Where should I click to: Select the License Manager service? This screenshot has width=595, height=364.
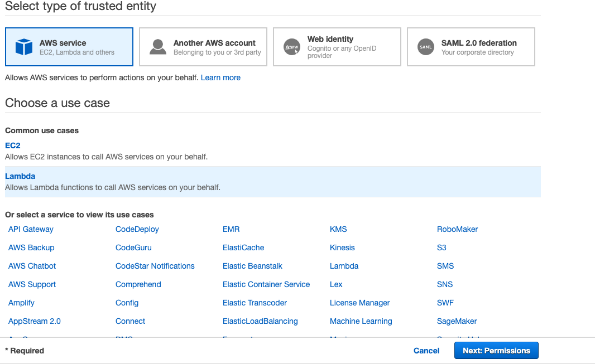(x=359, y=303)
